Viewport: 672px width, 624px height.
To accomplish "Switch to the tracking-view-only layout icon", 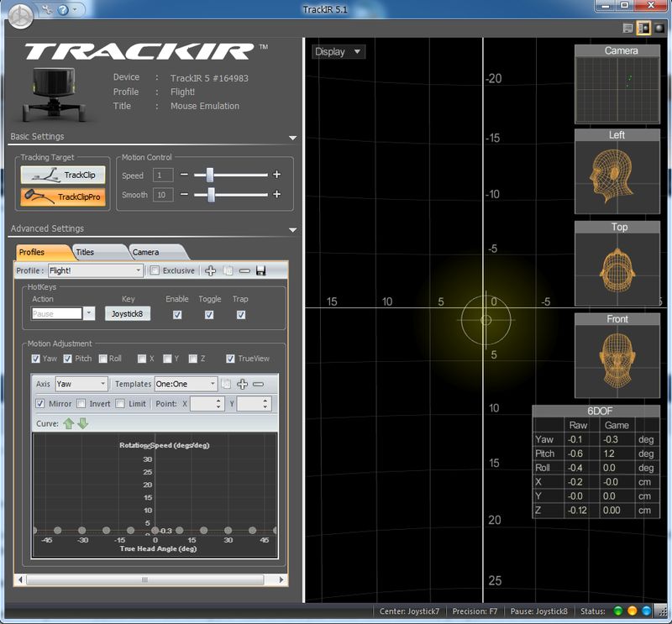I will (x=659, y=29).
